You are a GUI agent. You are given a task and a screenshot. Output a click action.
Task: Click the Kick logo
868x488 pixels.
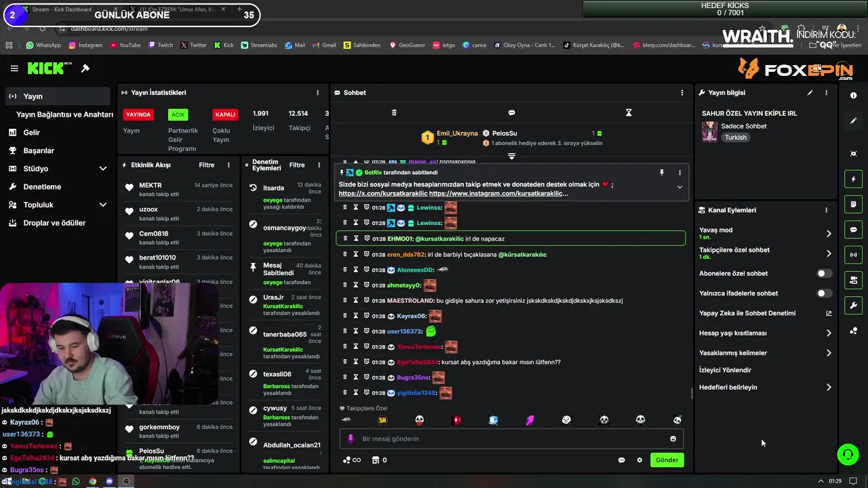[x=49, y=68]
